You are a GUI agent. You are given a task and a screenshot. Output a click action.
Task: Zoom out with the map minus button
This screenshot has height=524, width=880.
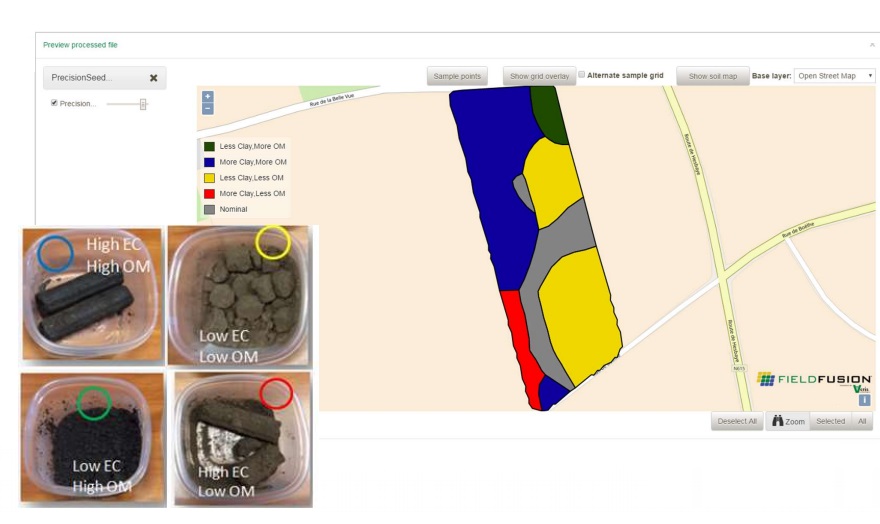click(x=208, y=109)
